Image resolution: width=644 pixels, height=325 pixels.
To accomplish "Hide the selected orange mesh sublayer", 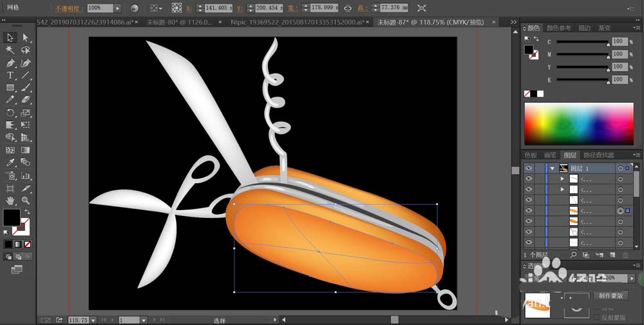I will pos(529,211).
